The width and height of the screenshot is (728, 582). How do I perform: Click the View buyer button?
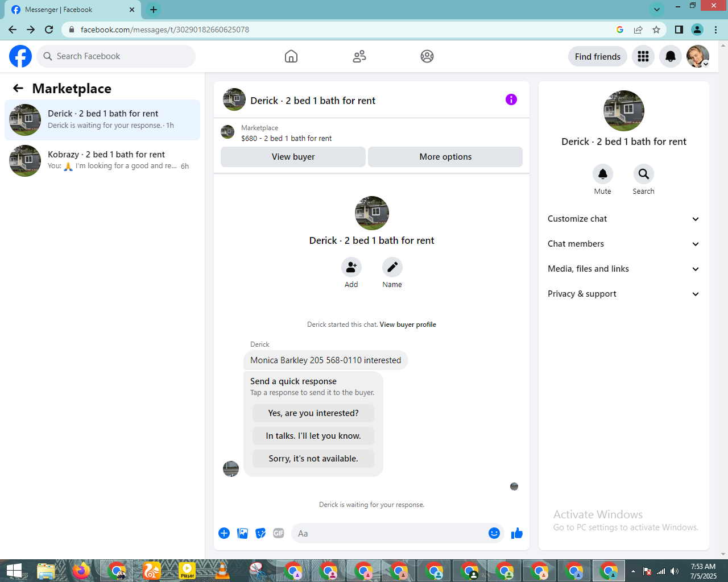pyautogui.click(x=293, y=157)
